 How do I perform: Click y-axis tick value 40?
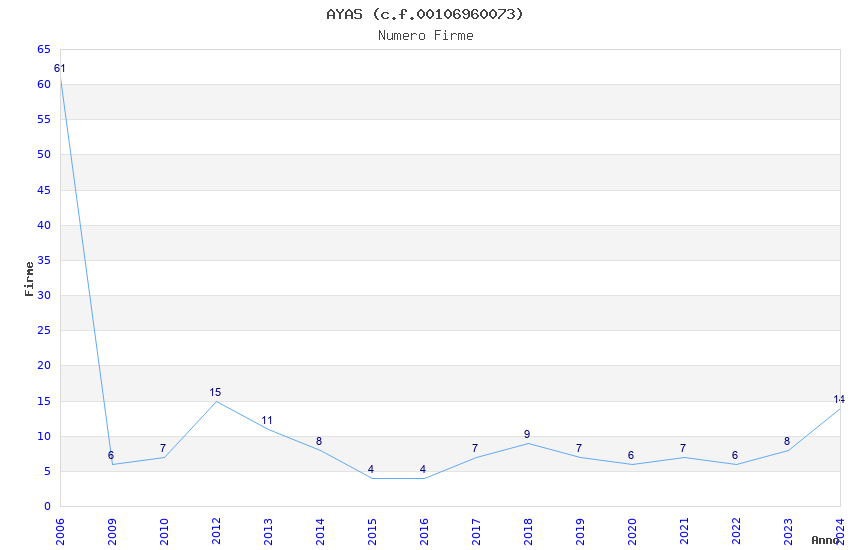pyautogui.click(x=44, y=225)
